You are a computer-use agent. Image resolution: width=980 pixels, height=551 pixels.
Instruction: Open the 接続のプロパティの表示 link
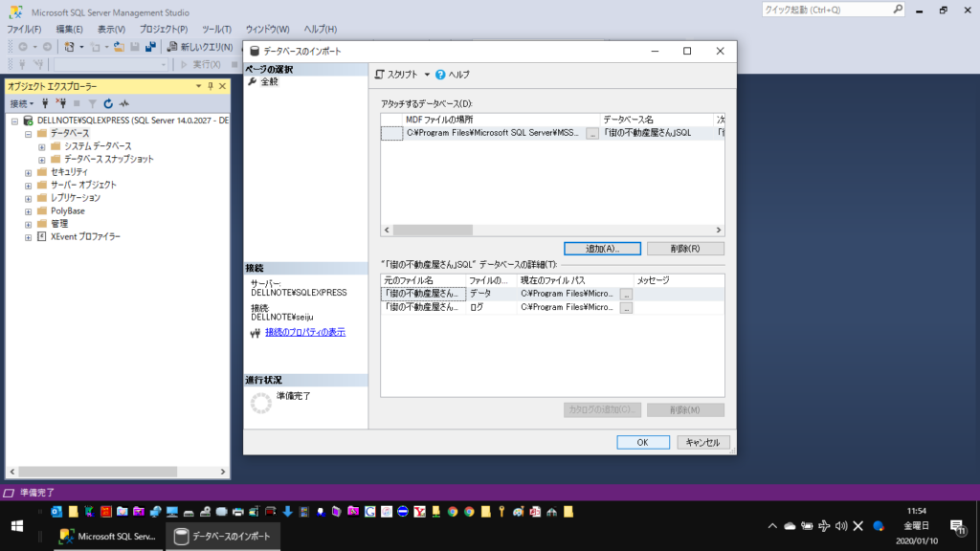(305, 332)
